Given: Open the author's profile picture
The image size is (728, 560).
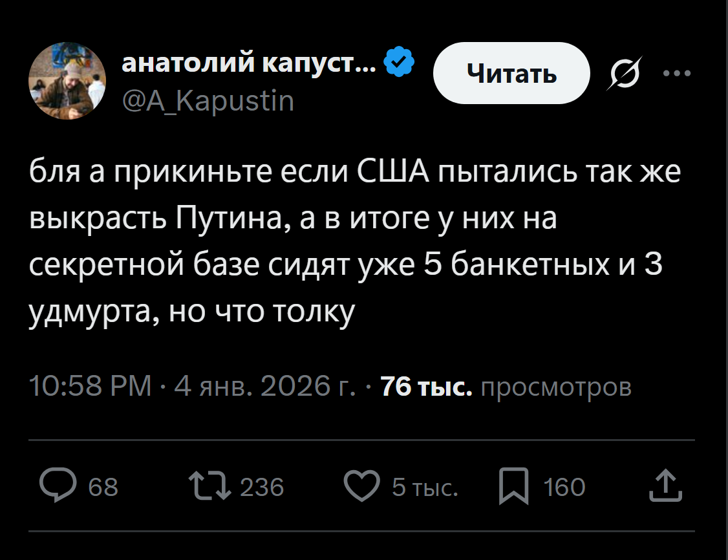Looking at the screenshot, I should tap(67, 81).
